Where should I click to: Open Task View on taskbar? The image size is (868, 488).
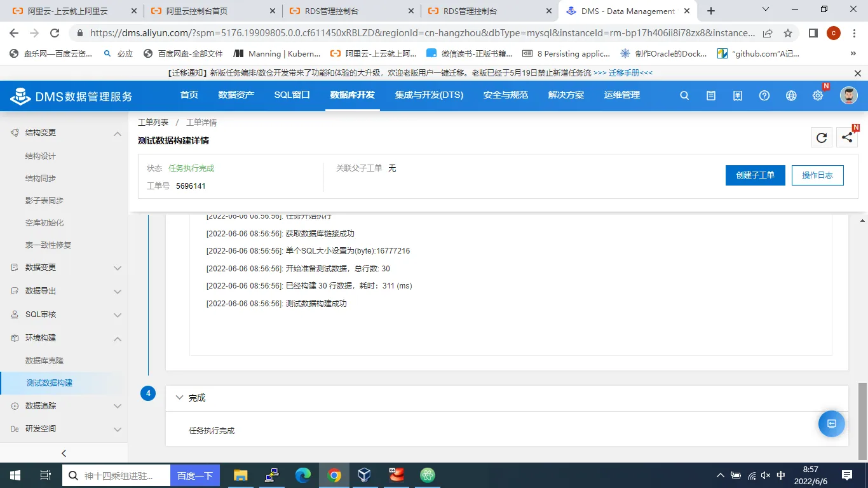[x=45, y=475]
